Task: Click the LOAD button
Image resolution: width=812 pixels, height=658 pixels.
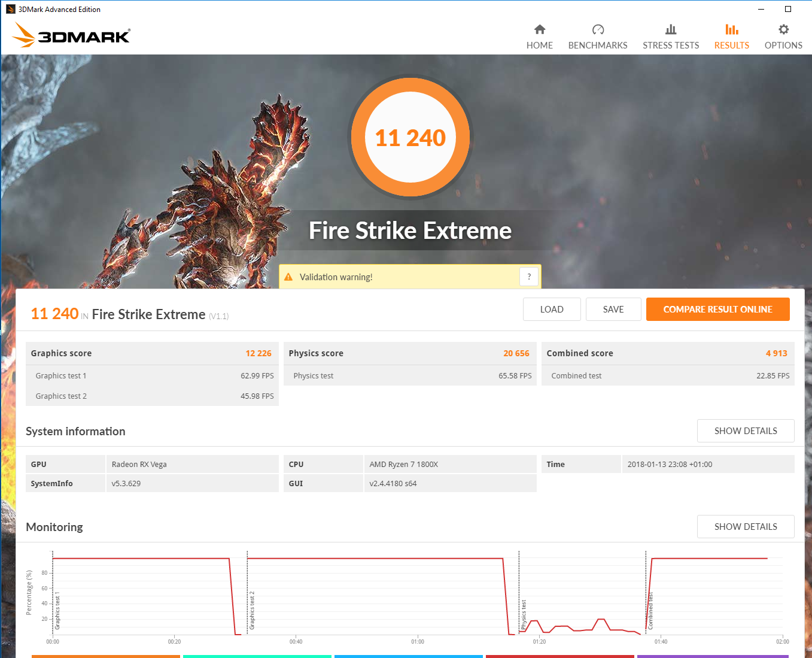Action: pos(552,310)
